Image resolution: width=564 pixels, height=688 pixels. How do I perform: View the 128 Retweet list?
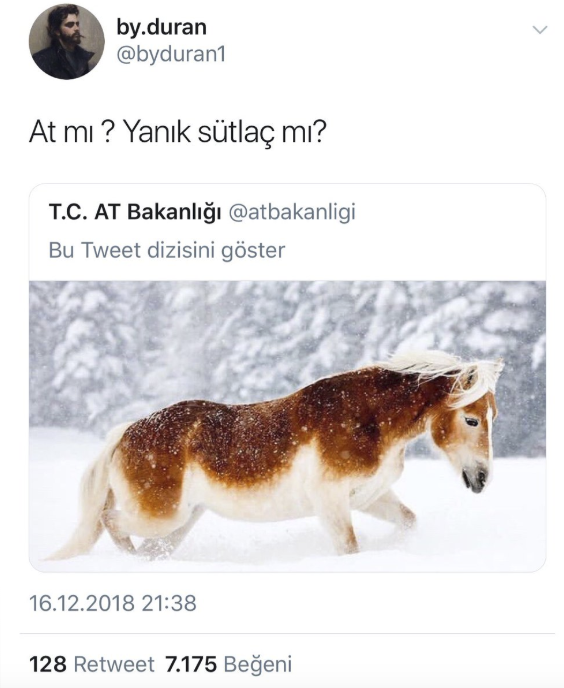coord(92,664)
